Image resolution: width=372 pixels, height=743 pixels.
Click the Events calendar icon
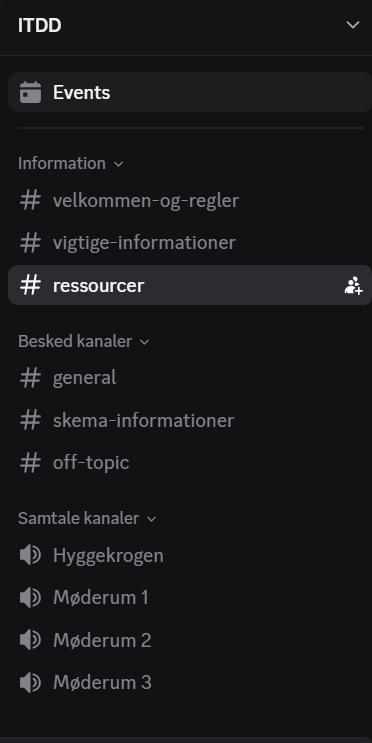(30, 92)
